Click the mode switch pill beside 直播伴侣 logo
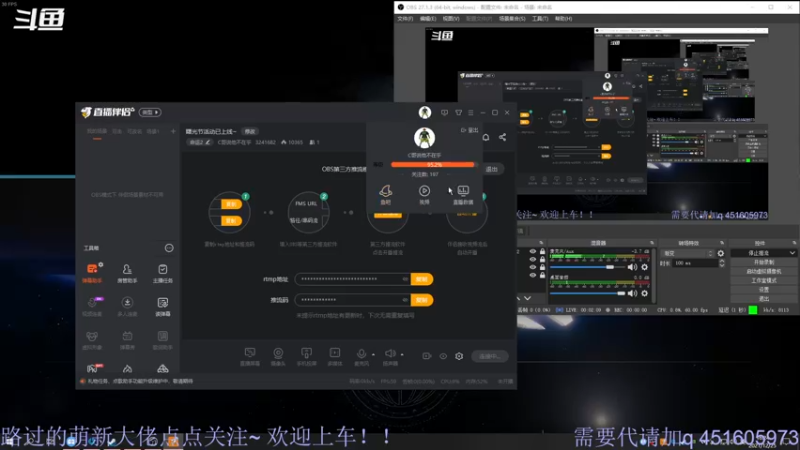Viewport: 800px width, 450px height. (151, 112)
